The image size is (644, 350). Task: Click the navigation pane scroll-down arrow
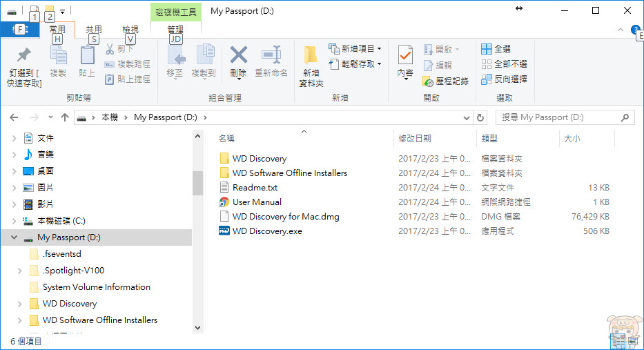click(x=197, y=327)
